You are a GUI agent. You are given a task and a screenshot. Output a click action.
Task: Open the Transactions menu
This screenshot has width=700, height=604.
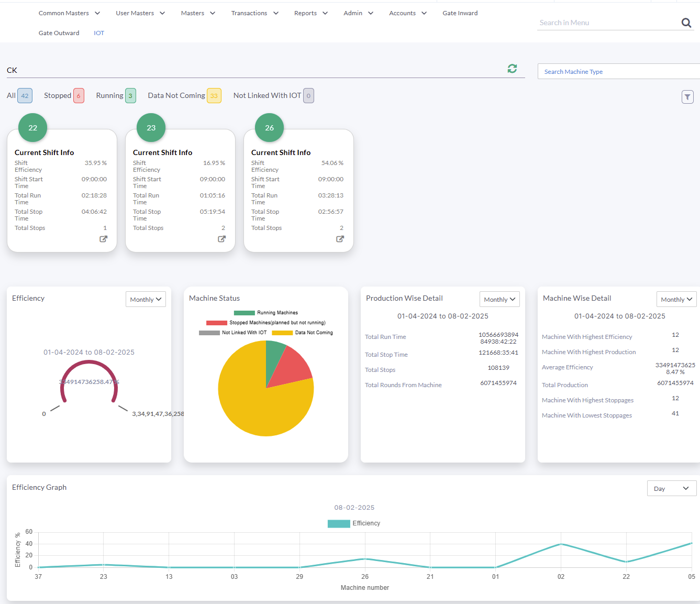pos(254,13)
